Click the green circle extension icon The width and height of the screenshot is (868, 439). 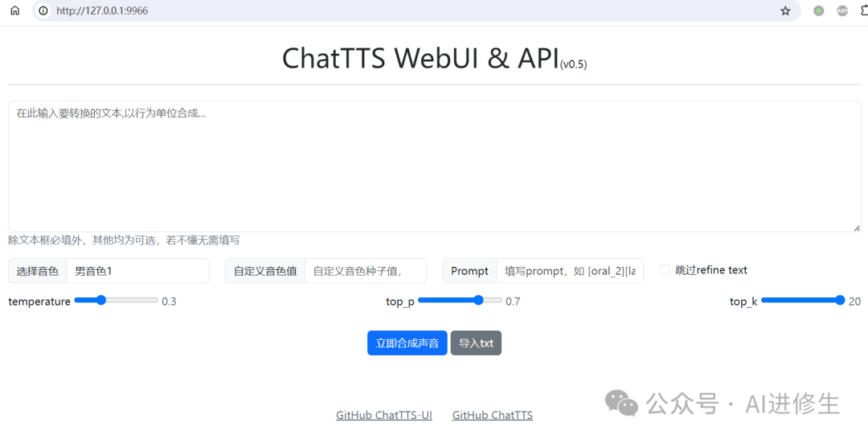818,10
